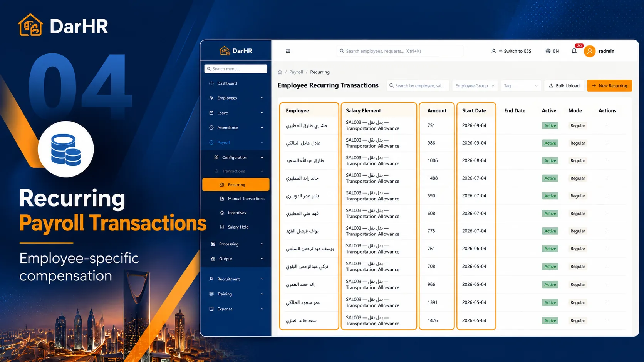The height and width of the screenshot is (362, 644).
Task: Open actions menu for 751 amount row
Action: point(607,125)
